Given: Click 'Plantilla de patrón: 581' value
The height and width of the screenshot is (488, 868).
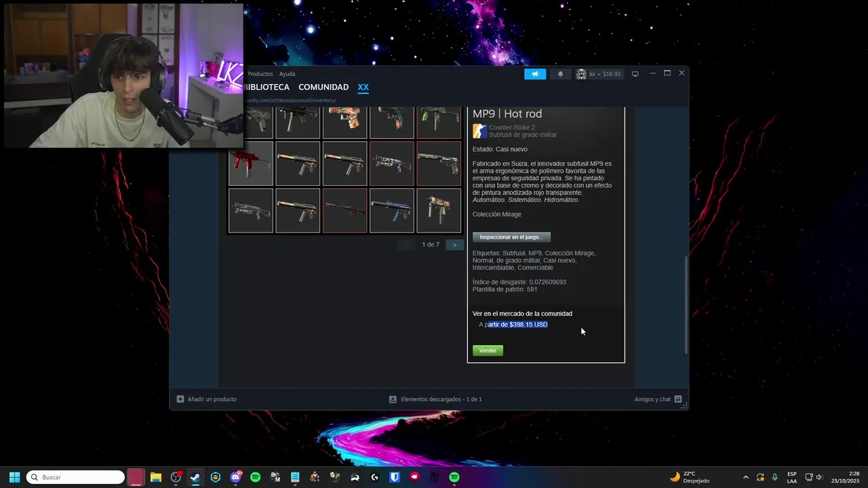Looking at the screenshot, I should 505,289.
